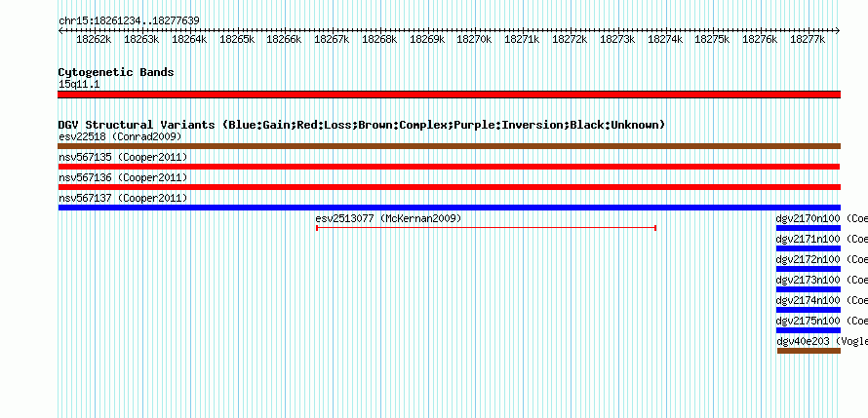Open the dgv2170n100 label

coord(821,218)
